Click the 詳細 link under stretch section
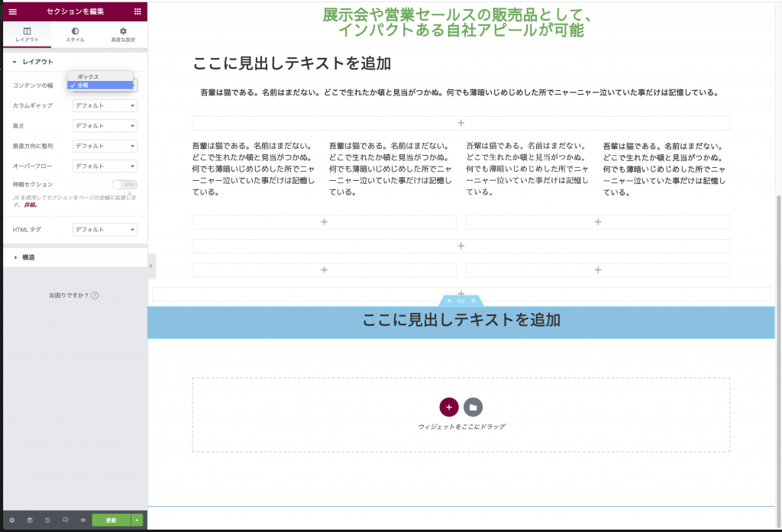 coord(31,205)
